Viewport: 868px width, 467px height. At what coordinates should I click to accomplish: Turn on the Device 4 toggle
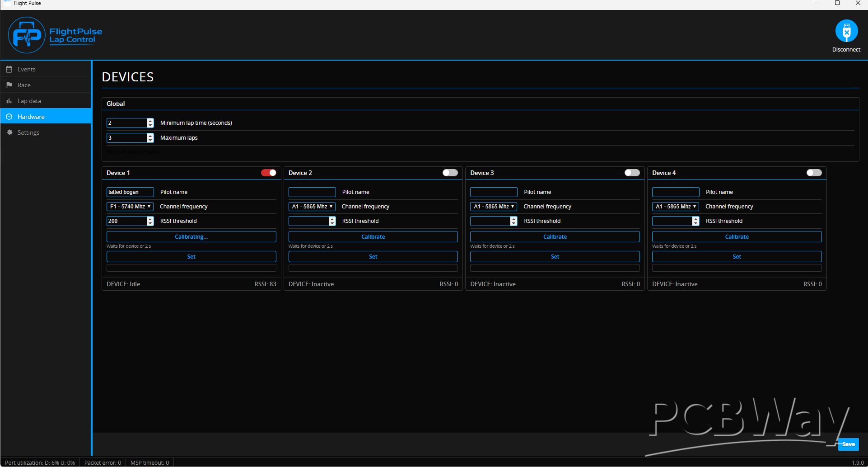814,173
